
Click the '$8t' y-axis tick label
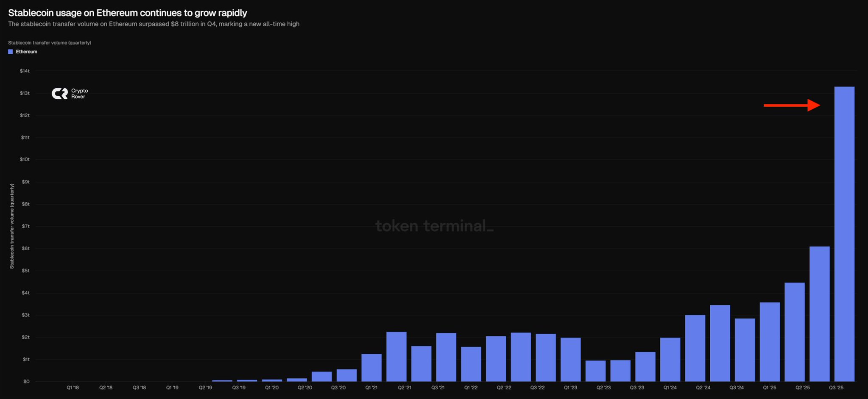click(26, 204)
